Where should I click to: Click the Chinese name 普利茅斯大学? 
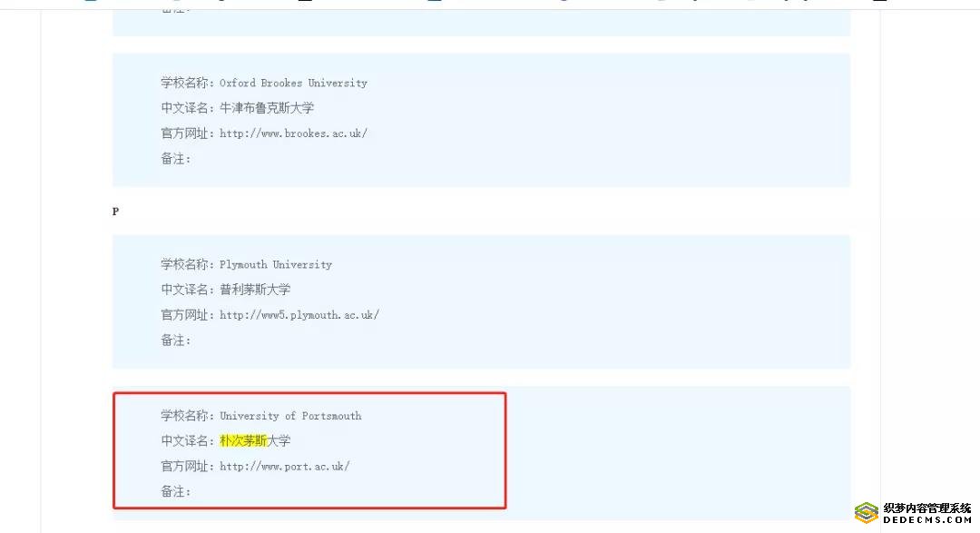click(x=255, y=290)
